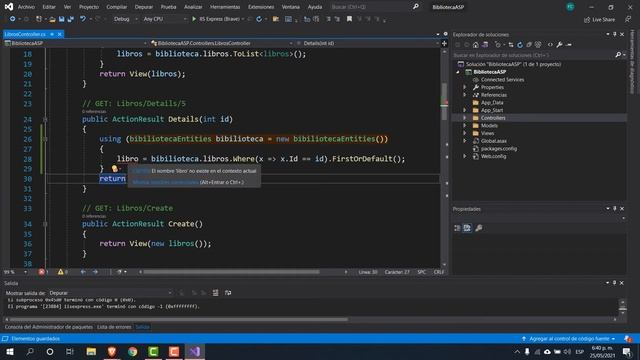The height and width of the screenshot is (360, 640).
Task: Open the Any CPU platform dropdown
Action: [x=165, y=19]
